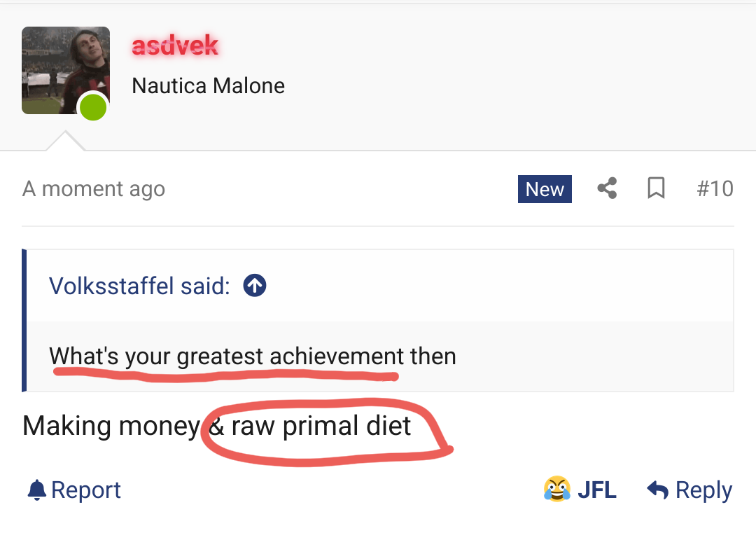Viewport: 756px width, 533px height.
Task: Click the Nautica Malone user title
Action: point(208,86)
